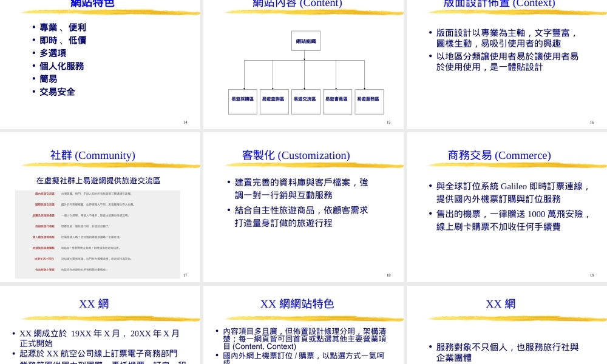Screen dimensions: 607x364
Task: Click the 交易安全 bullet item
Action: click(x=57, y=92)
